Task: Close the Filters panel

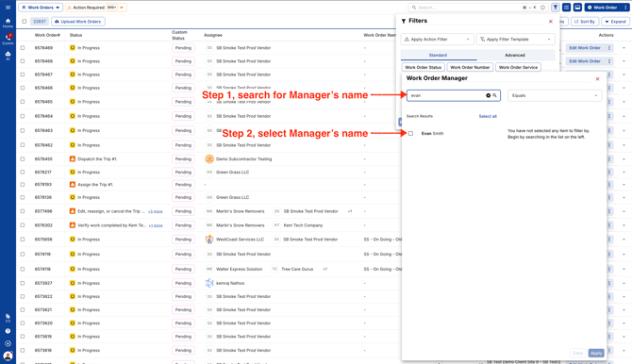Action: pyautogui.click(x=551, y=21)
